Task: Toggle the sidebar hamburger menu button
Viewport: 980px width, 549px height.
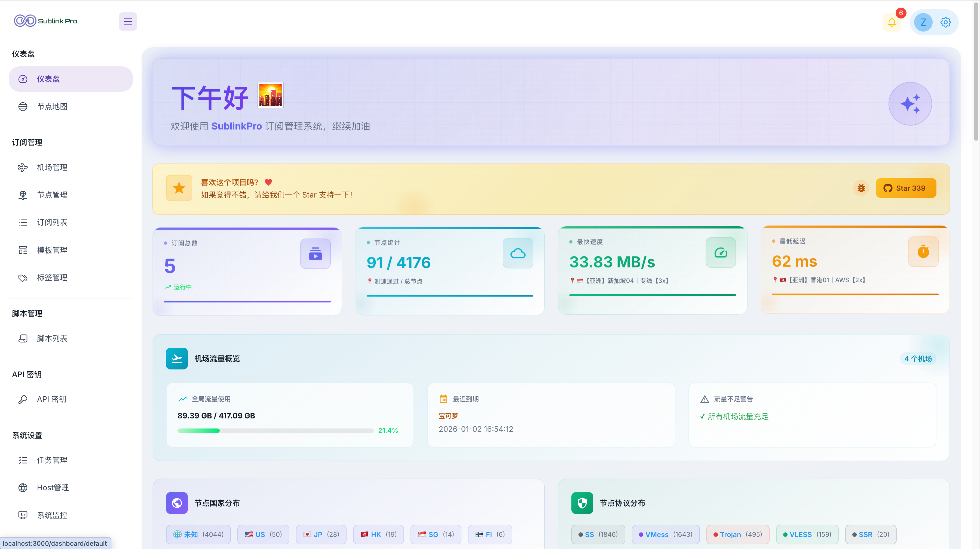Action: [x=128, y=21]
